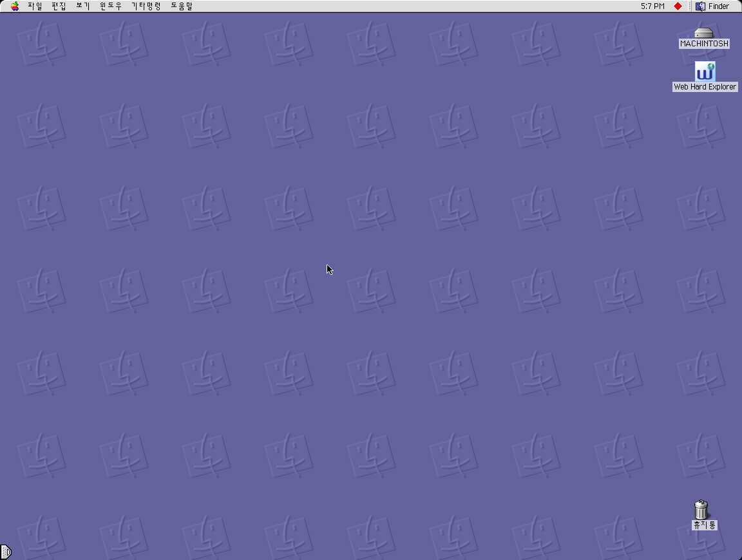Open the 기타명령 (Special) menu

146,6
